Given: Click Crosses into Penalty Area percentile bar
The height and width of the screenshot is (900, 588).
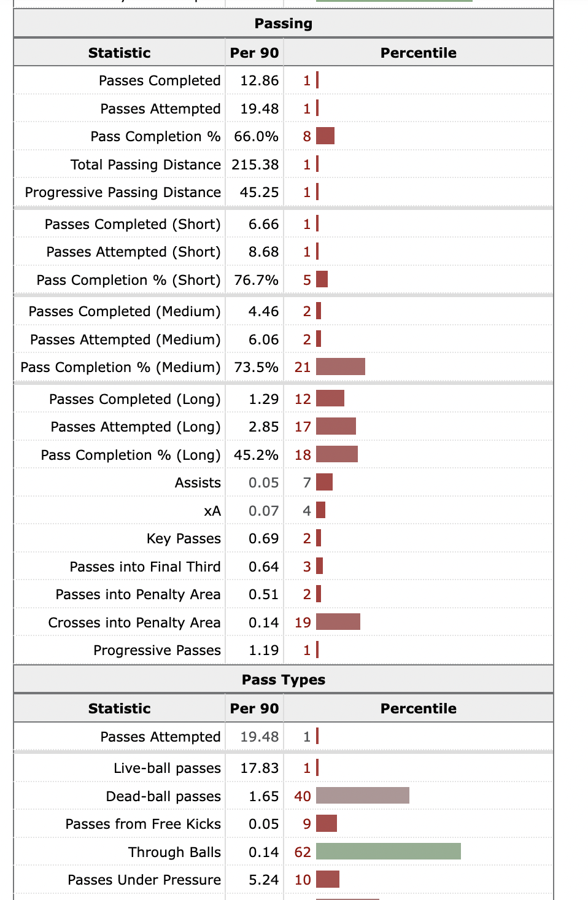Looking at the screenshot, I should click(x=338, y=622).
